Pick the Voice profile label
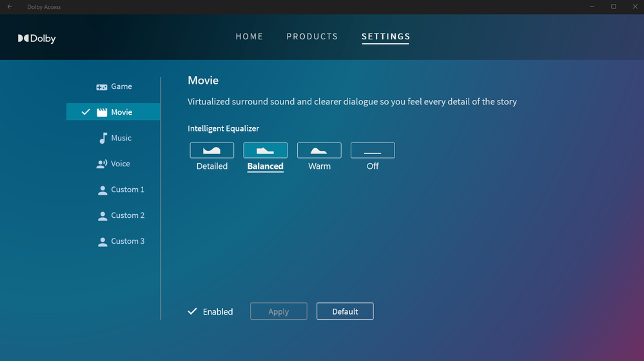 tap(121, 164)
